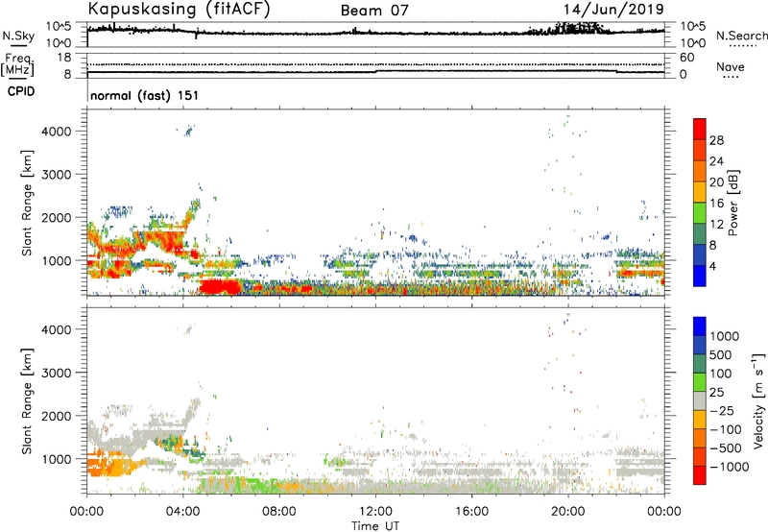Click the red strong-power patch near 05:00

pyautogui.click(x=220, y=286)
